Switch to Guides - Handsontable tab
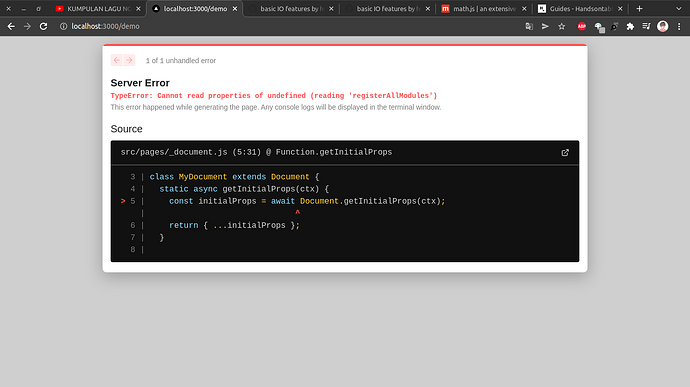 coord(580,9)
